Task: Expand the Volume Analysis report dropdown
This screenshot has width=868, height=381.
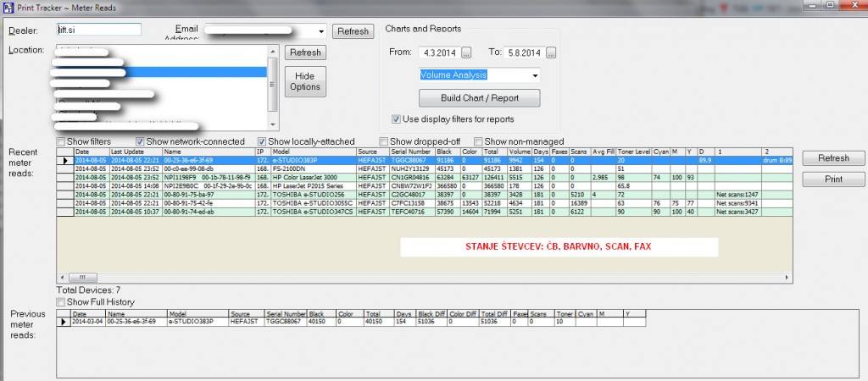Action: tap(535, 75)
